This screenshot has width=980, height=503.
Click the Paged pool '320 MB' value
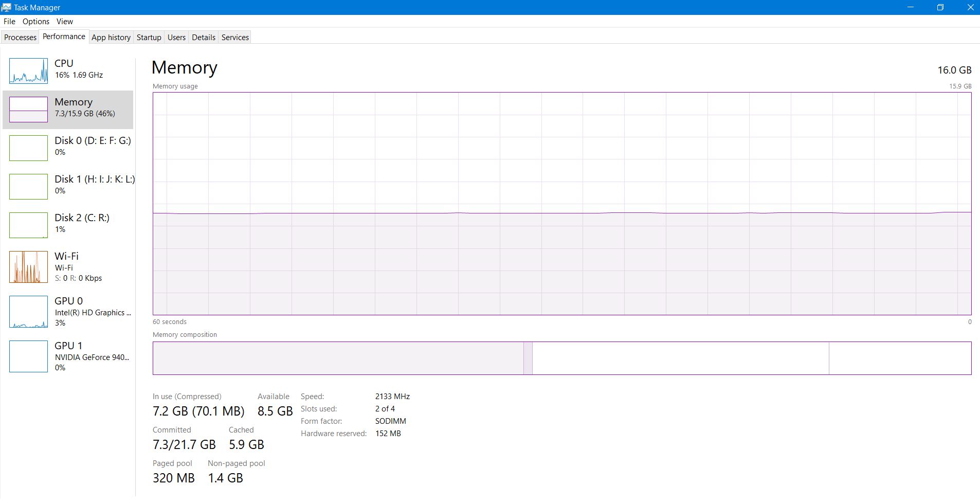tap(174, 478)
